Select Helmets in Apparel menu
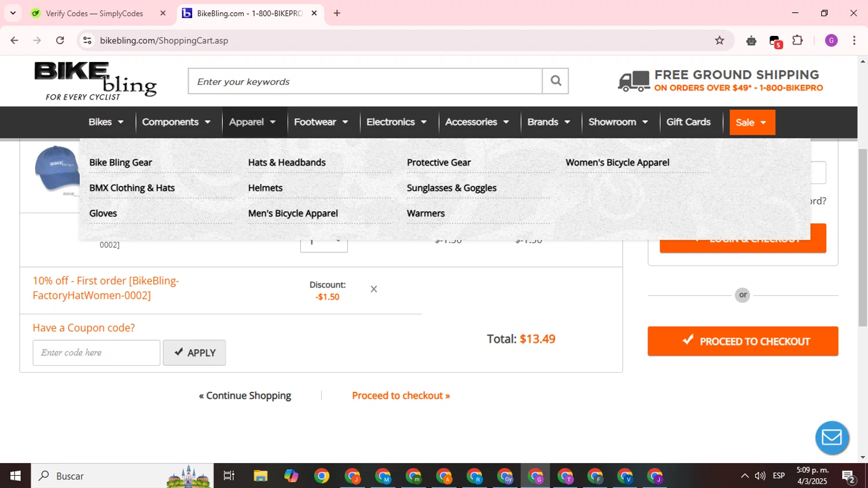This screenshot has height=488, width=868. click(x=265, y=188)
